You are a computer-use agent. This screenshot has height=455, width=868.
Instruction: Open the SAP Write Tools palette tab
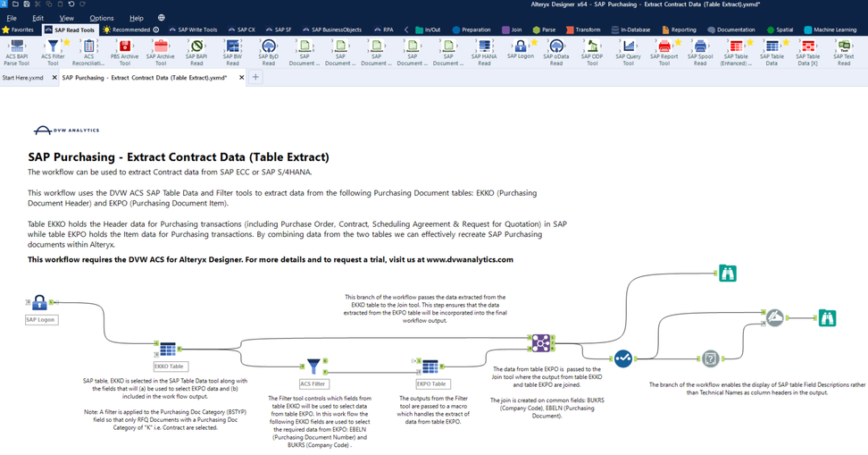click(x=193, y=29)
